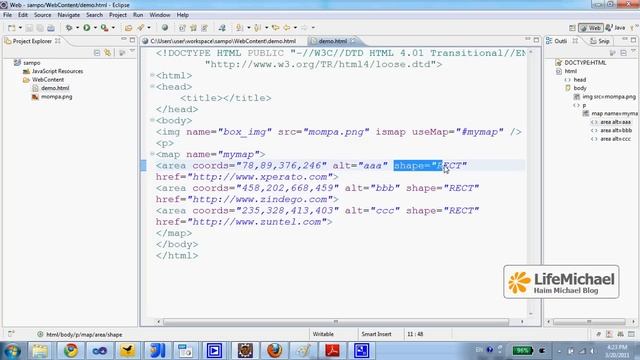Screen dimensions: 640x360
Task: Open the File menu
Action: click(7, 15)
